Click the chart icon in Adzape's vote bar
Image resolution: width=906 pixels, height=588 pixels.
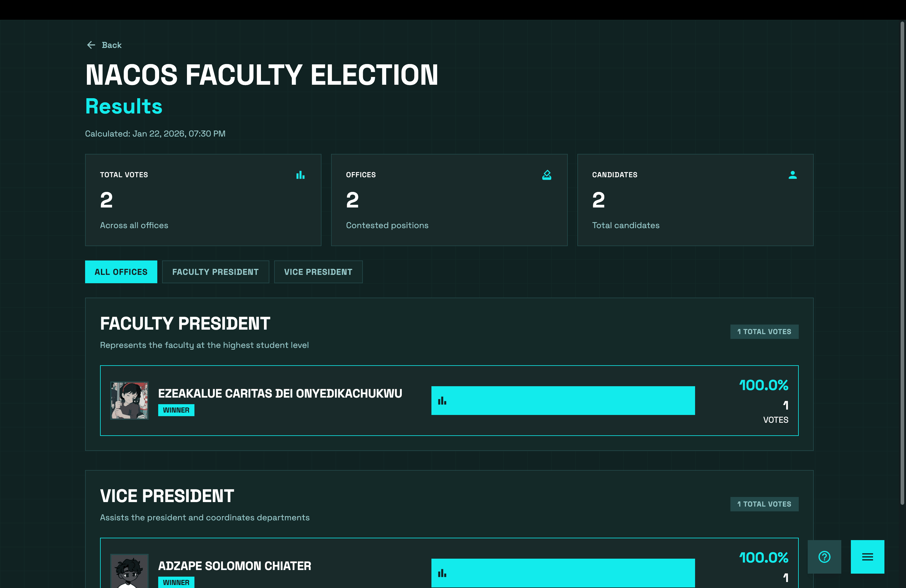coord(442,573)
